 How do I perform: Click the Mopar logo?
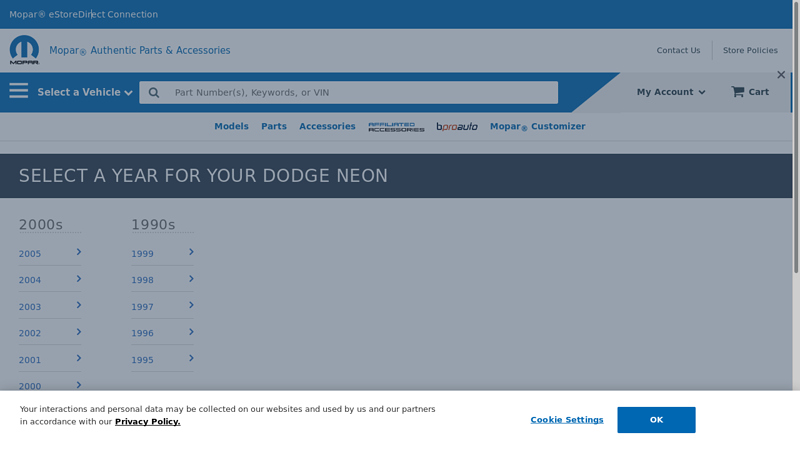24,49
